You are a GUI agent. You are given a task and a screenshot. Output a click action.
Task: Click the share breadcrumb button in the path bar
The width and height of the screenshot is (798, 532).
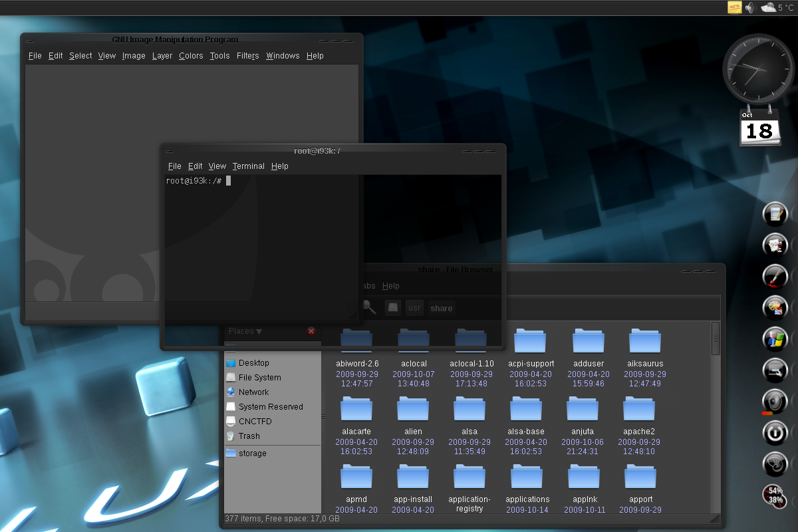coord(441,307)
